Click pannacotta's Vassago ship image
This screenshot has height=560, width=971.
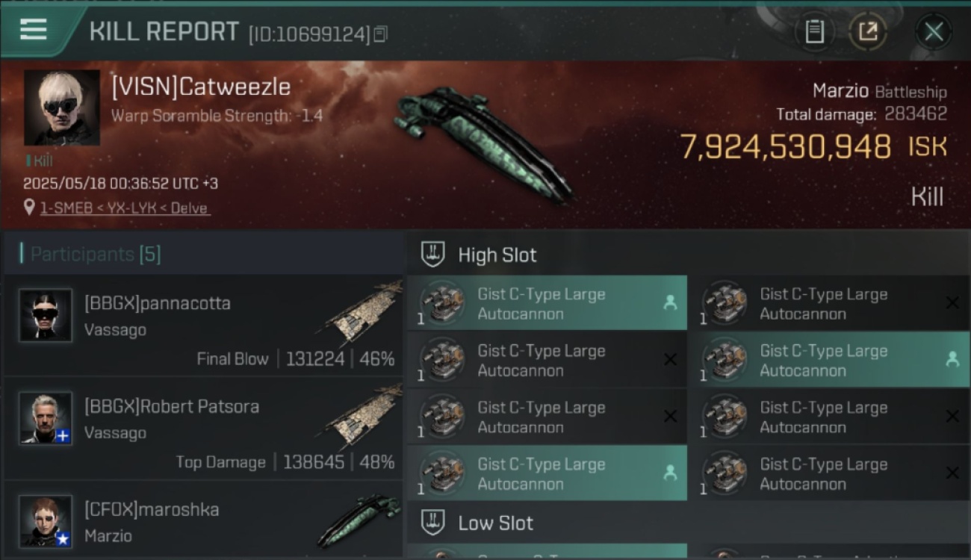coord(363,312)
